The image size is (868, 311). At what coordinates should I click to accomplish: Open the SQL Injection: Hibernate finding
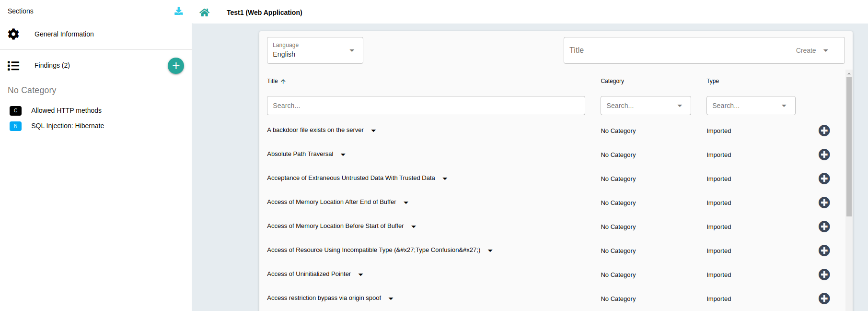(68, 126)
